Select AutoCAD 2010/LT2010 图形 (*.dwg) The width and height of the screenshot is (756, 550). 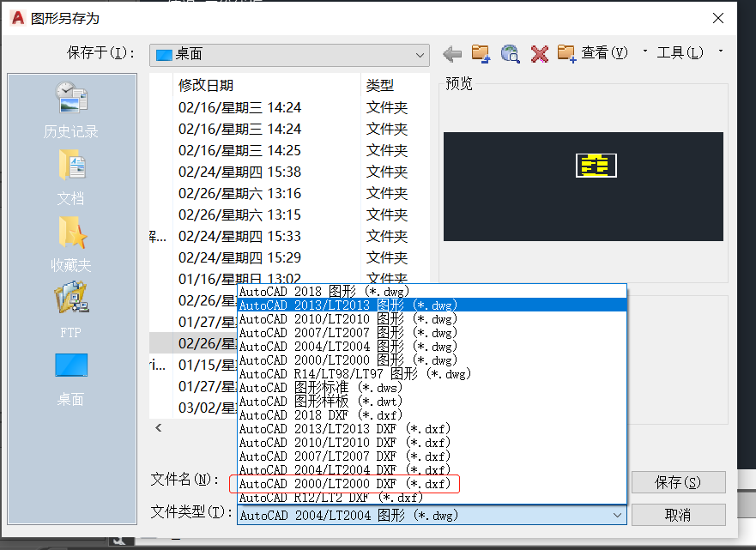pos(432,318)
